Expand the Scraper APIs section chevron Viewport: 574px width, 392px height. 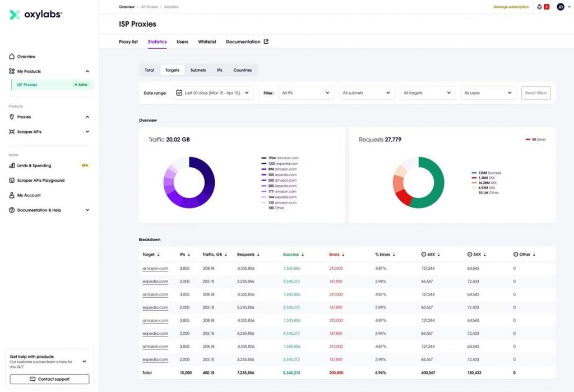87,132
